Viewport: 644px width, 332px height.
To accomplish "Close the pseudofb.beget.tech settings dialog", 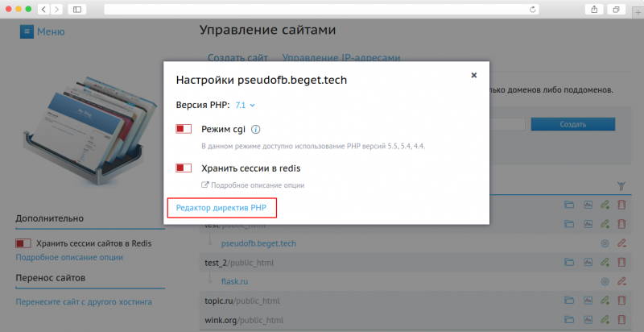I will (x=473, y=75).
